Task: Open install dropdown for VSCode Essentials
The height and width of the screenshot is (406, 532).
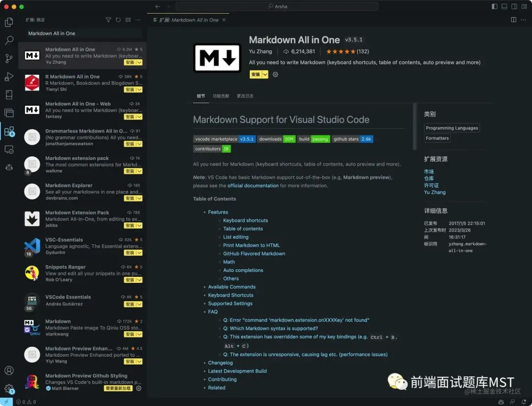Action: click(139, 304)
